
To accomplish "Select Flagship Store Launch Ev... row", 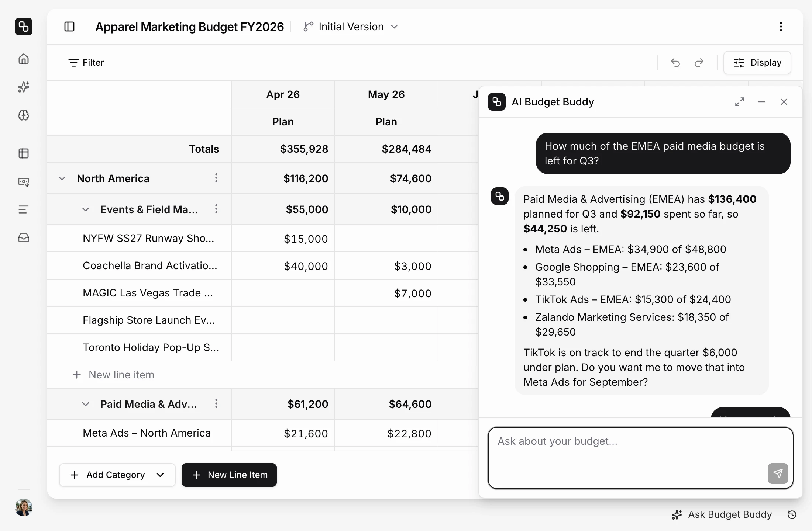I will [x=149, y=320].
